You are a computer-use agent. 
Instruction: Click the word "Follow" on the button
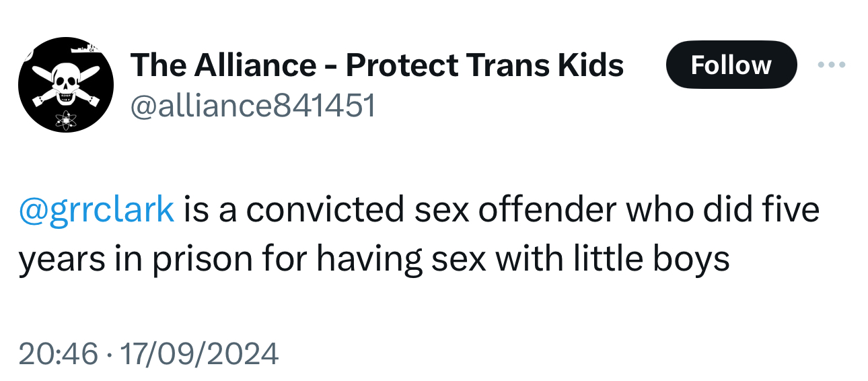click(731, 65)
